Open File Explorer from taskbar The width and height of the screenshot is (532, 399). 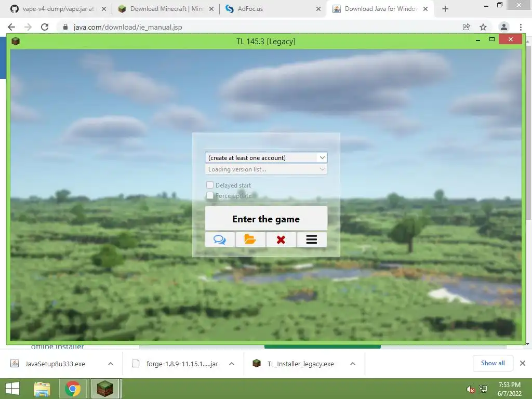(x=42, y=389)
